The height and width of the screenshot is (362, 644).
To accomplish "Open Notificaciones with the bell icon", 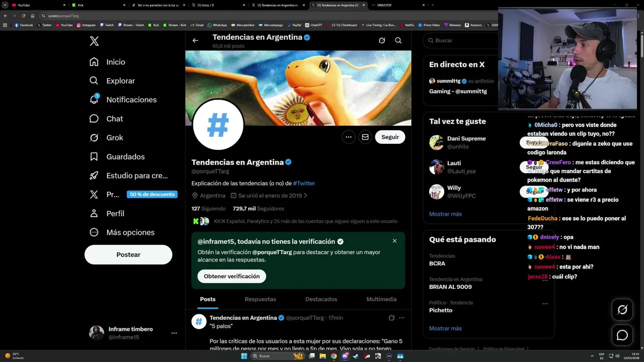I will (x=123, y=100).
